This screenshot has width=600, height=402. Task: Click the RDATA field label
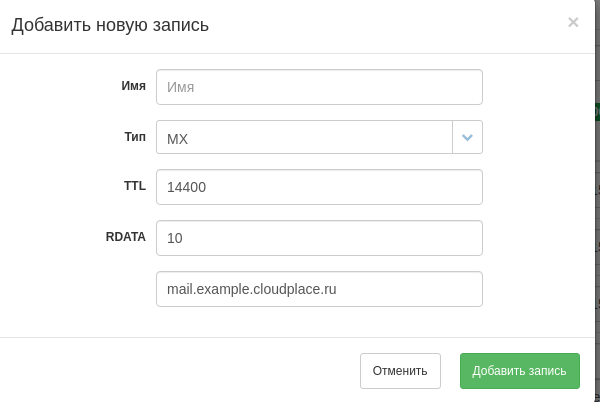[x=126, y=237]
